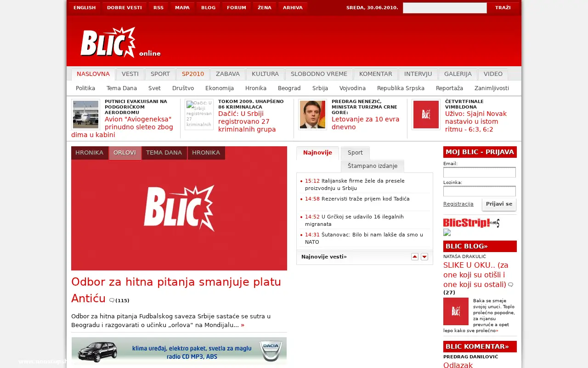Image resolution: width=588 pixels, height=368 pixels.
Task: Switch to the VESTI main tab
Action: tap(130, 74)
